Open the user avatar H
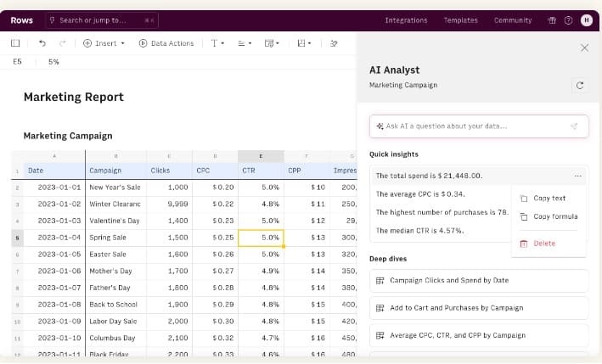This screenshot has width=602, height=364. (x=586, y=20)
